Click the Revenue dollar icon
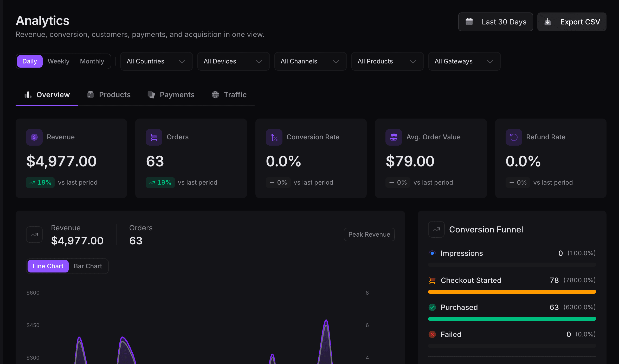The width and height of the screenshot is (619, 364). coord(34,137)
